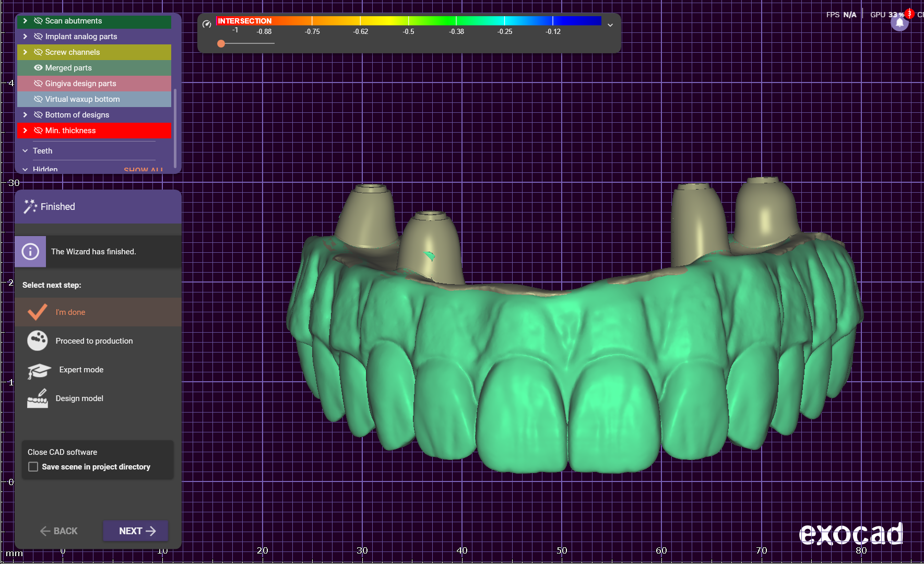Click the intersection gauge icon in color bar
Image resolution: width=924 pixels, height=564 pixels.
(x=207, y=23)
